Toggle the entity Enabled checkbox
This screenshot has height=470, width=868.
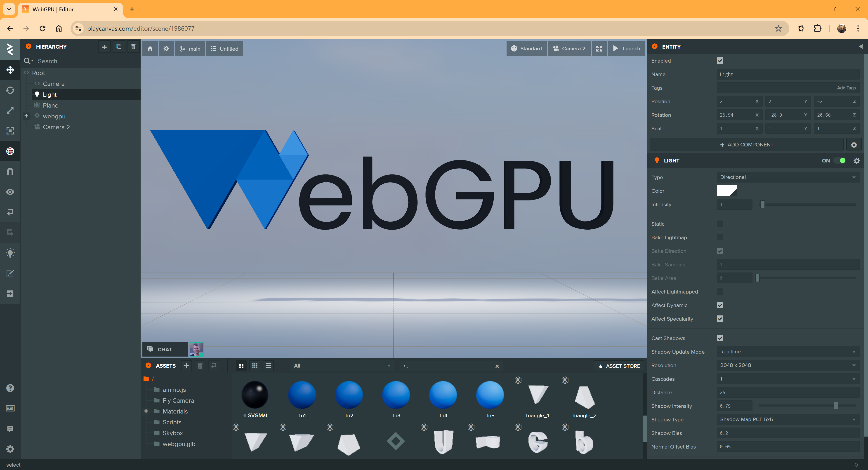pos(720,61)
